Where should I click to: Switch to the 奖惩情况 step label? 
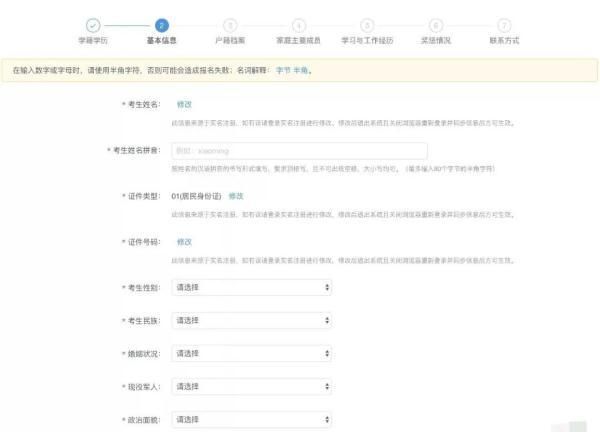(x=435, y=41)
